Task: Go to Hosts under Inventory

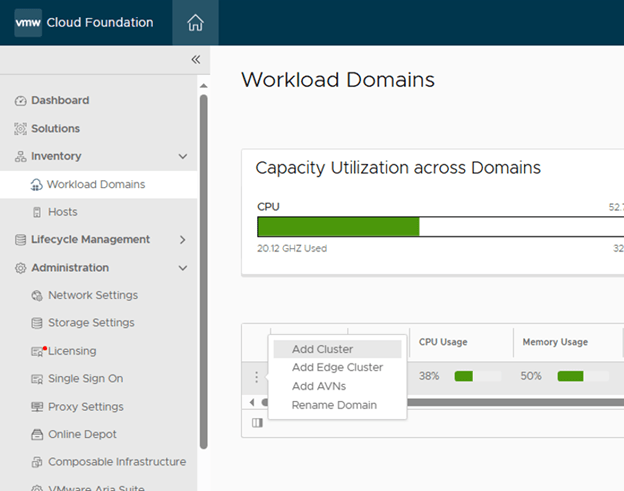Action: coord(62,212)
